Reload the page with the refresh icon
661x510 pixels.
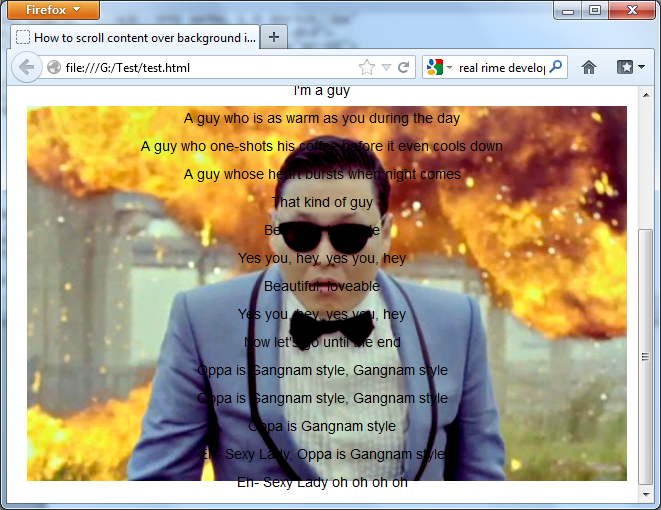pyautogui.click(x=404, y=67)
